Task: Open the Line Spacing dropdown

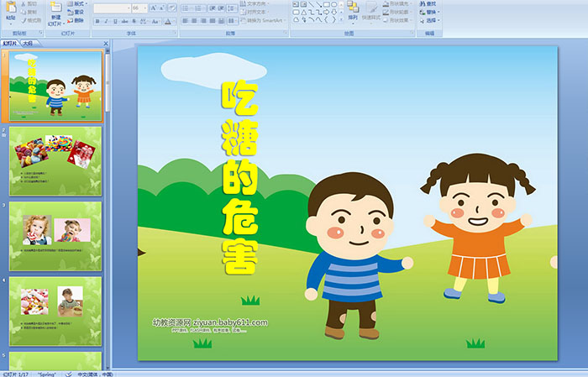Action: [233, 8]
